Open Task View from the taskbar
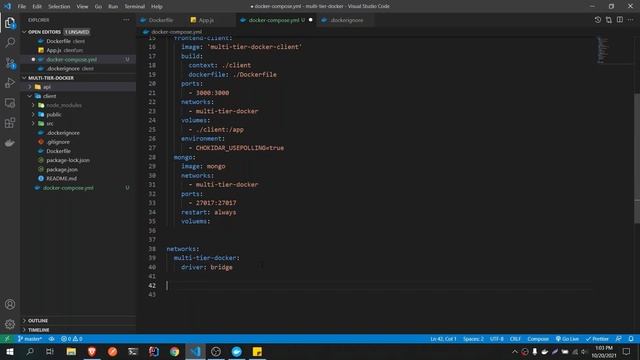 tap(50, 351)
